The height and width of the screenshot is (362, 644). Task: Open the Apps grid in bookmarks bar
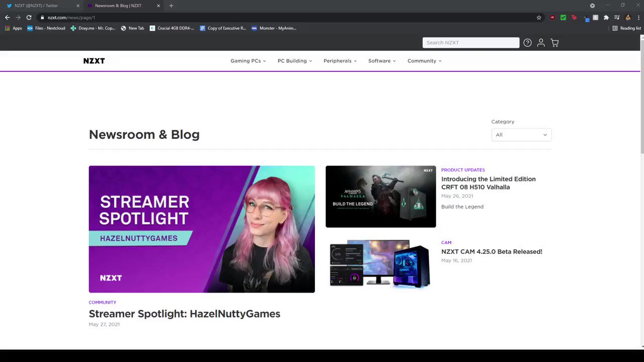(13, 28)
